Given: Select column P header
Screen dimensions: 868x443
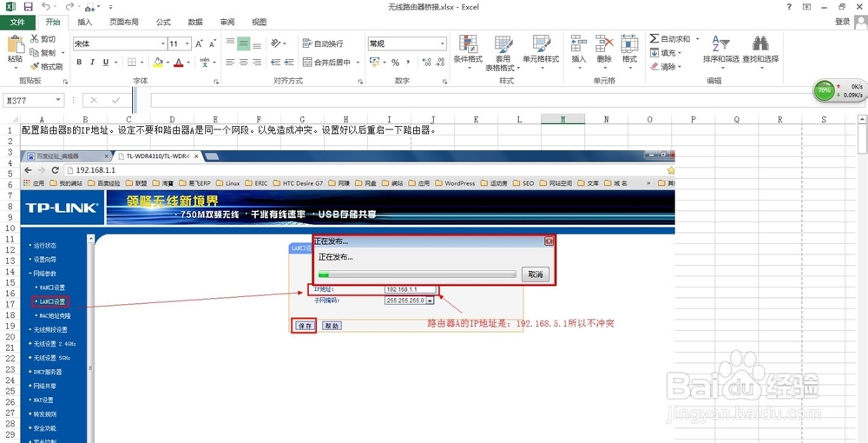Looking at the screenshot, I should 693,119.
